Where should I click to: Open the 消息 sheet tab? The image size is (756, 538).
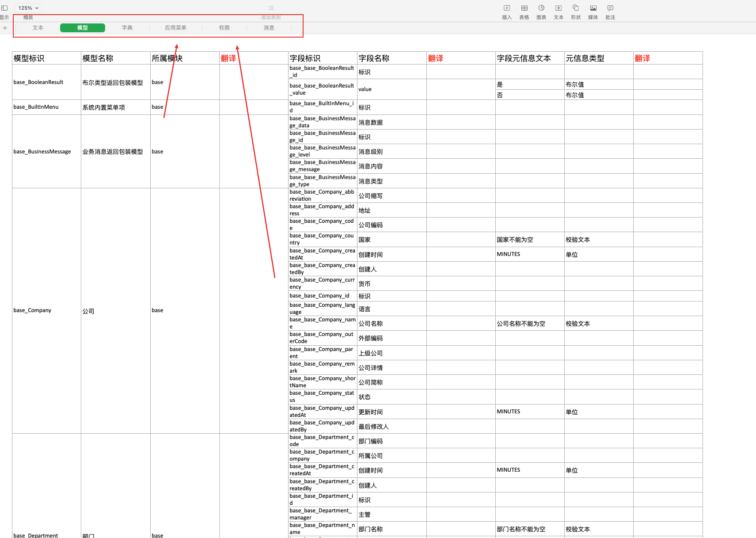click(269, 28)
